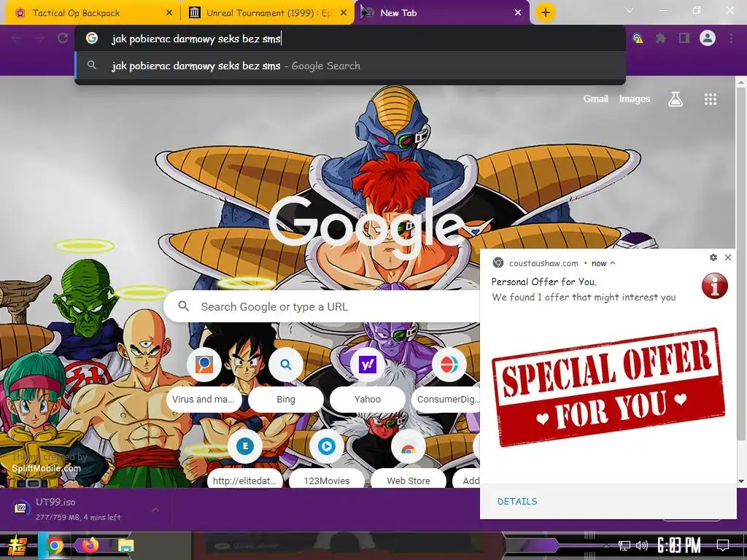
Task: Collapse the notification with the chevron
Action: point(613,262)
